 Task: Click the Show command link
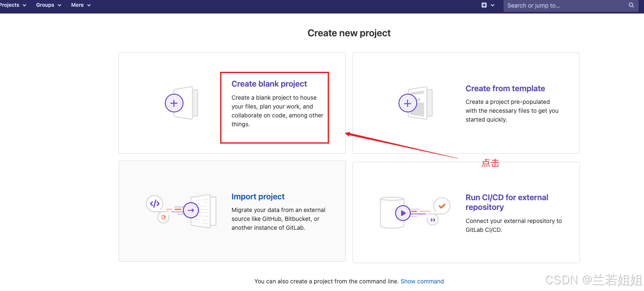[422, 281]
